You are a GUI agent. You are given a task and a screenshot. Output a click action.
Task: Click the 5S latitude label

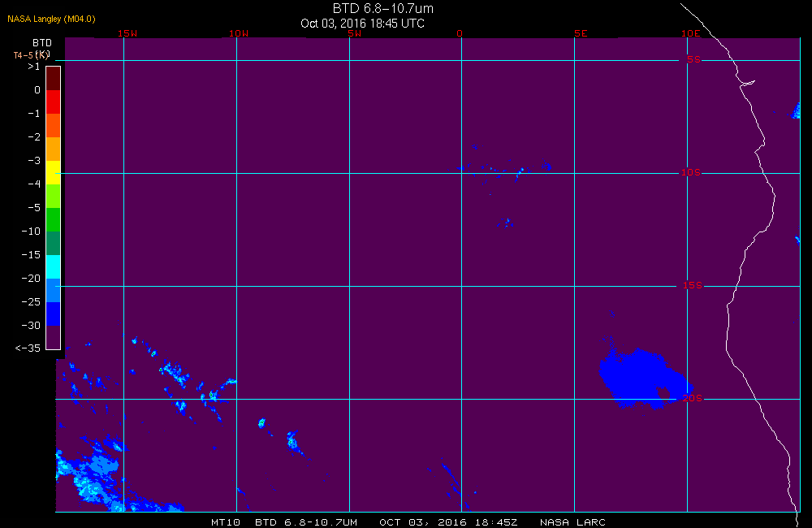[693, 59]
